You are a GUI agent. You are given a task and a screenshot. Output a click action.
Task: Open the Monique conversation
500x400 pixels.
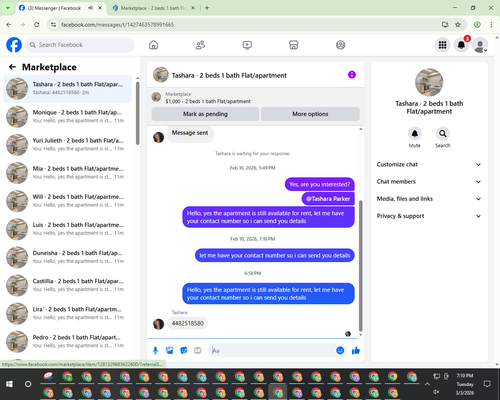[68, 116]
